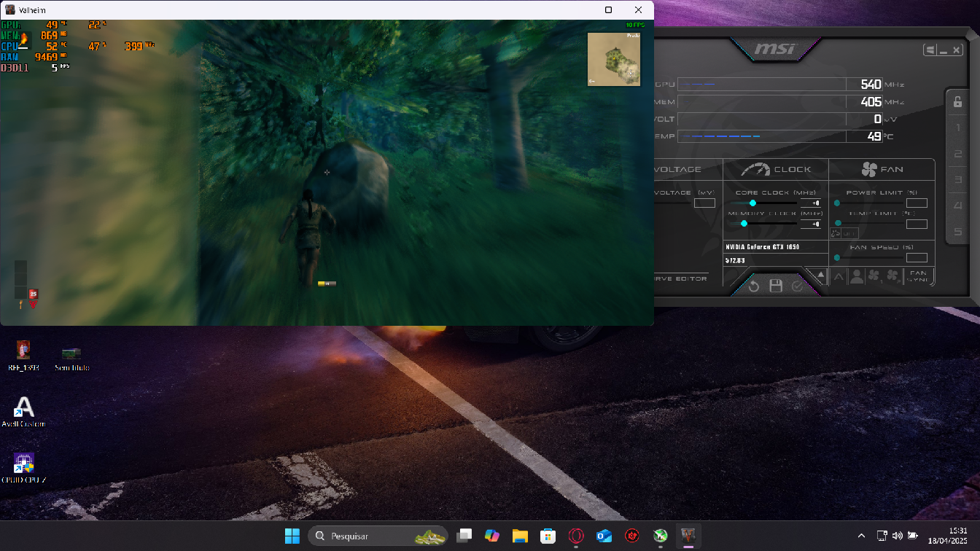The width and height of the screenshot is (980, 551).
Task: Open the CPUID CPU-Z desktop shortcut
Action: pyautogui.click(x=23, y=469)
